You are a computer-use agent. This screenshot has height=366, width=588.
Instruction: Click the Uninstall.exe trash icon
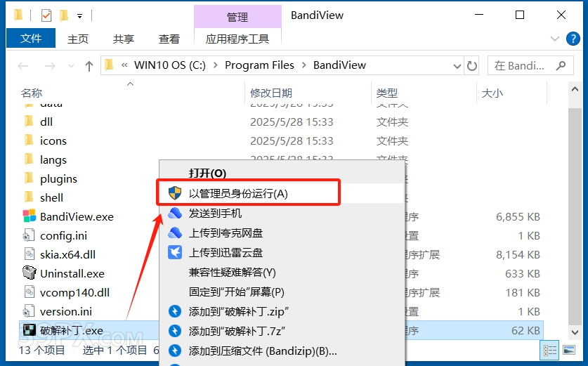(x=30, y=273)
